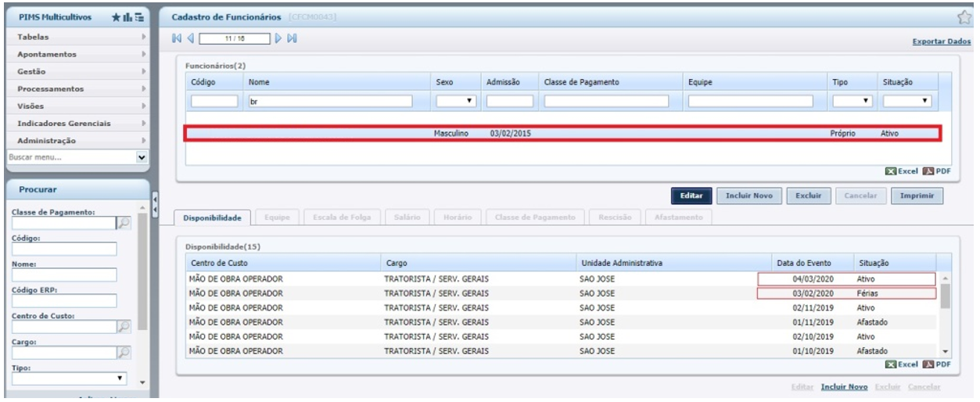Screen dimensions: 980x402
Task: Export Funcionários grid to PDF
Action: pos(938,170)
